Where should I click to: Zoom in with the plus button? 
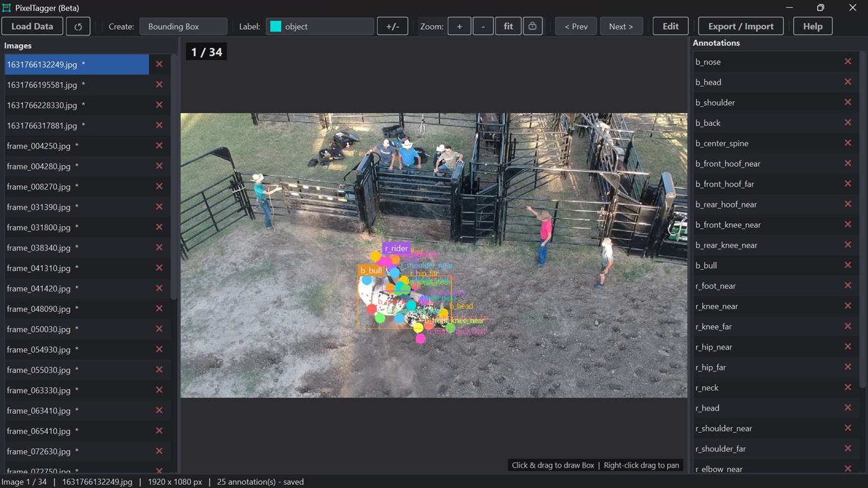coord(459,27)
